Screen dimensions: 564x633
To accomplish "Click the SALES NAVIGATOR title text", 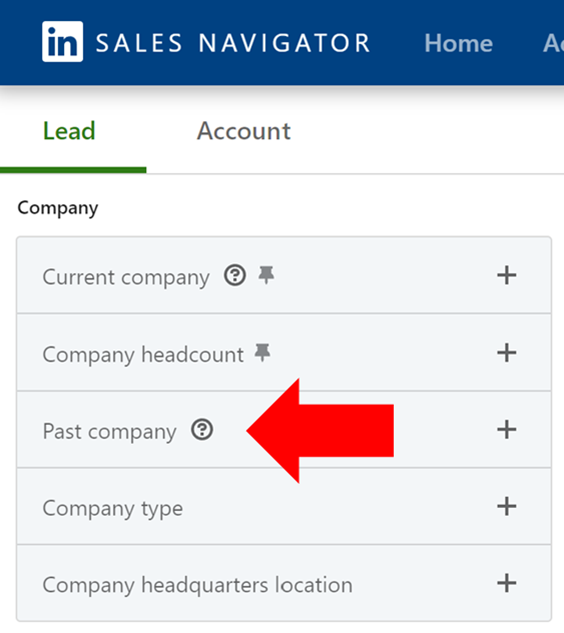I will click(233, 43).
